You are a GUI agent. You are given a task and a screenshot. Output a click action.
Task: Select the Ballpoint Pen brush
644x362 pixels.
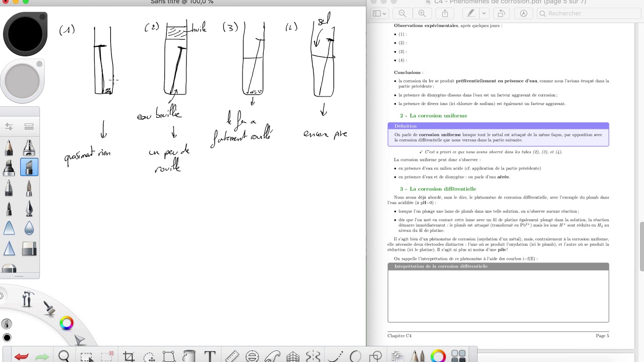[9, 188]
